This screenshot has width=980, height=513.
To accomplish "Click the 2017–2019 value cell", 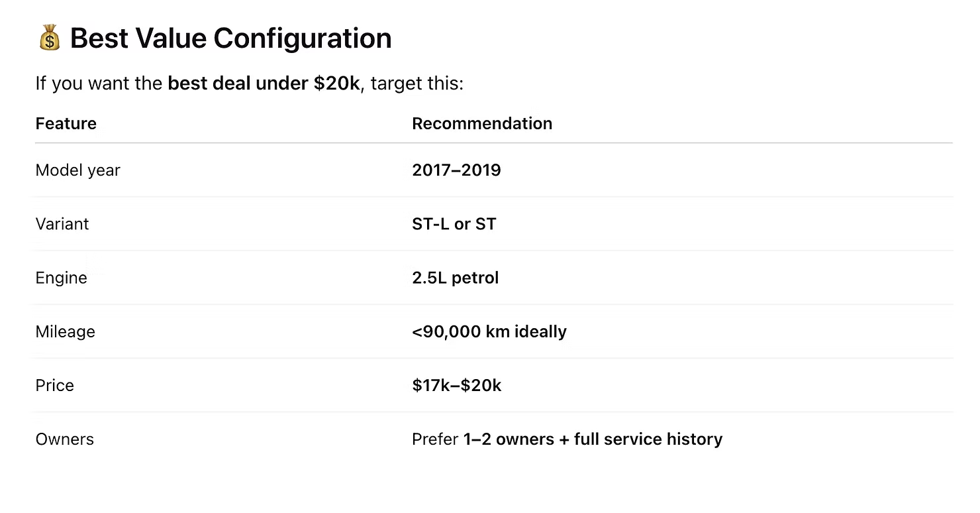I will click(x=456, y=170).
